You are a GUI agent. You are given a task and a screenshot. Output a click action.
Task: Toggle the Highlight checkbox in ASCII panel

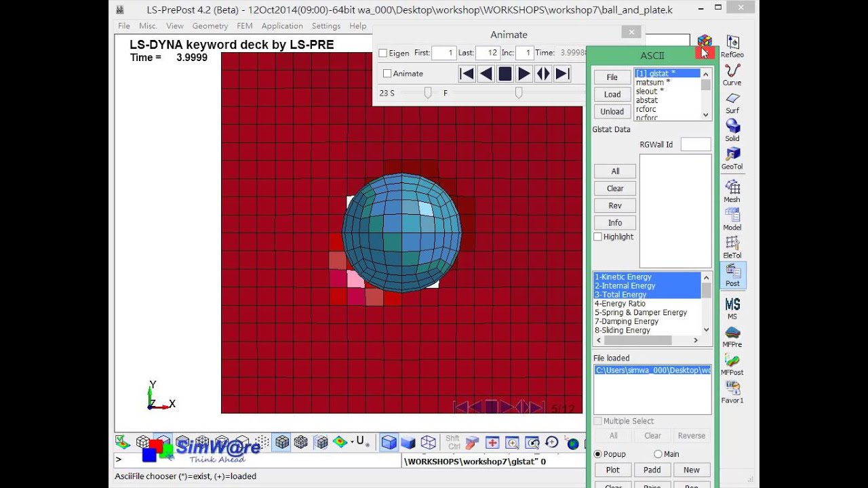597,237
